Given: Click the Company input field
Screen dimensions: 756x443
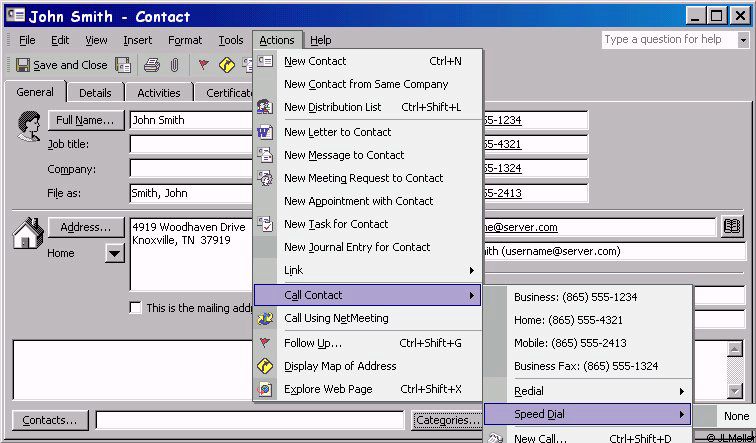Looking at the screenshot, I should 191,168.
